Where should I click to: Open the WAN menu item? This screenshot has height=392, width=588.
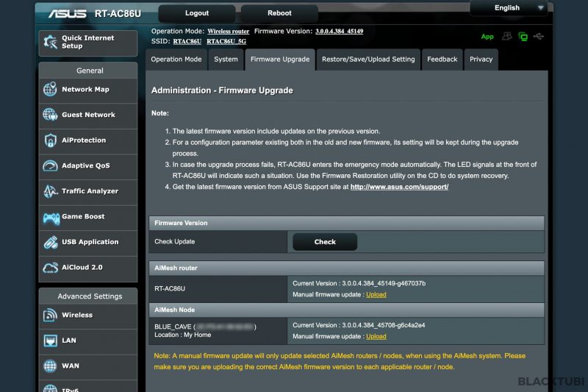pyautogui.click(x=88, y=366)
